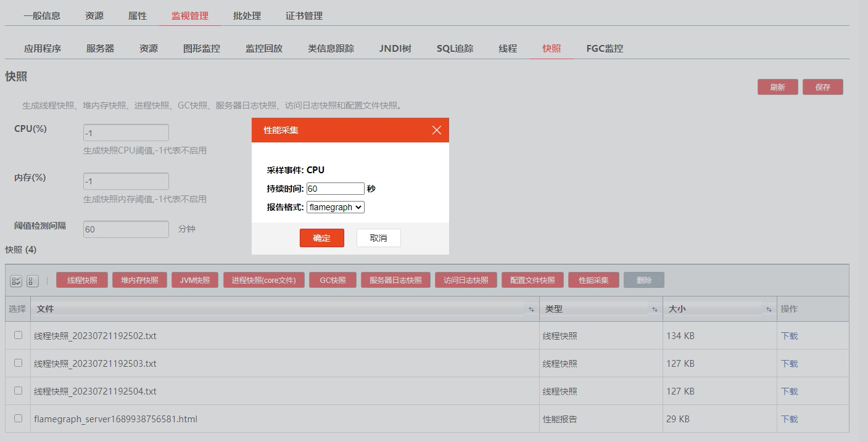Focus the 阈值检测间隔 input field
Image resolution: width=868 pixels, height=442 pixels.
pyautogui.click(x=126, y=229)
